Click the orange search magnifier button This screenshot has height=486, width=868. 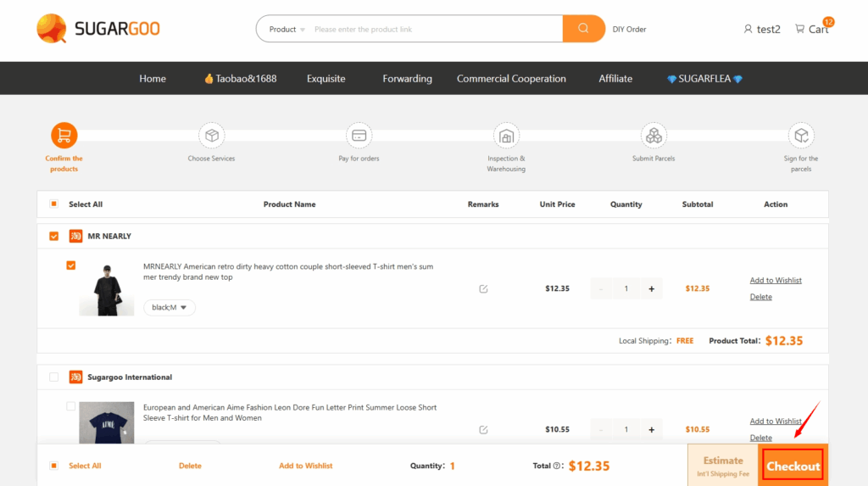coord(583,29)
